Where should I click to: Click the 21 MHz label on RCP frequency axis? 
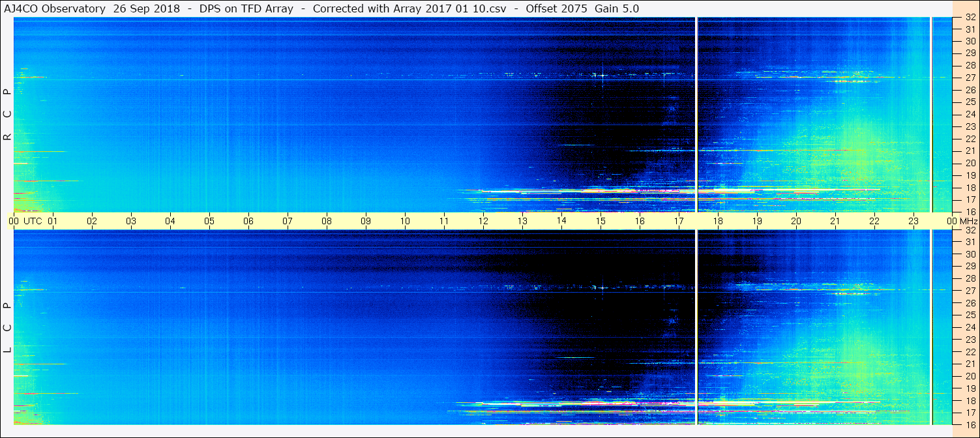tap(970, 151)
